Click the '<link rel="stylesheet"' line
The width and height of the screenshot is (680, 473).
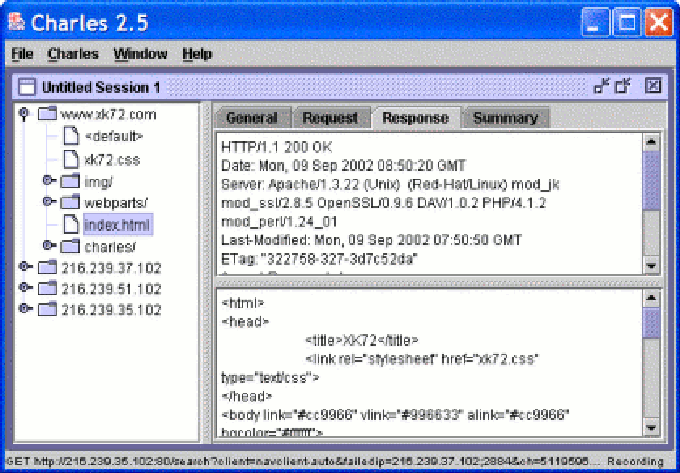(x=422, y=359)
